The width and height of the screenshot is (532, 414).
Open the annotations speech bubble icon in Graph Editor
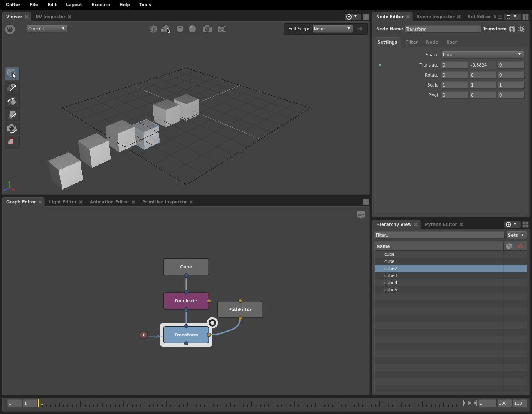tap(361, 215)
